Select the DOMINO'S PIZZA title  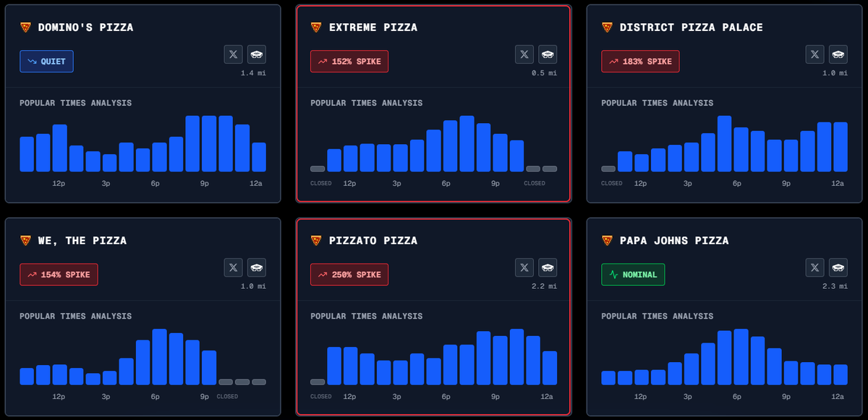(86, 28)
